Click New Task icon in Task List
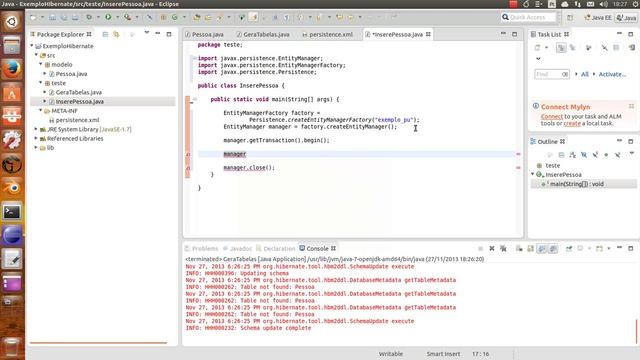 [538, 48]
